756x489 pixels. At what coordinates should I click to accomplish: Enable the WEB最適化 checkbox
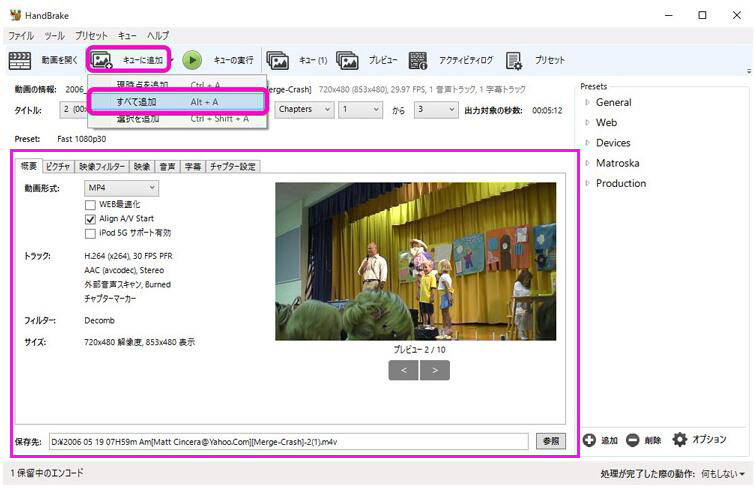(x=90, y=205)
